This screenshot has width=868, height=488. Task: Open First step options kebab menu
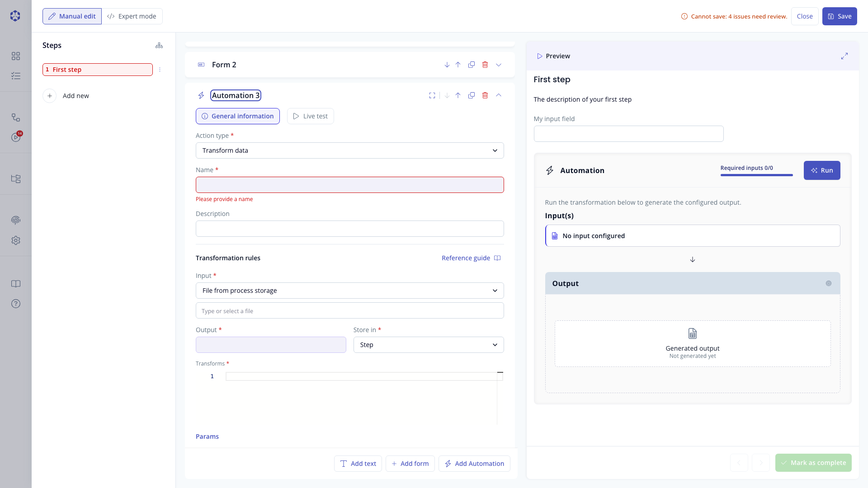[x=160, y=70]
